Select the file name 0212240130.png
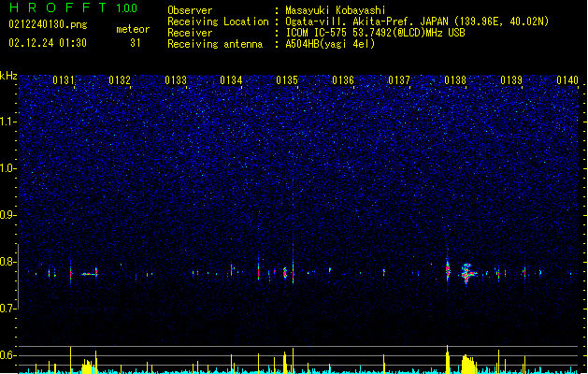Screen dimensions: 588x374 (48, 24)
